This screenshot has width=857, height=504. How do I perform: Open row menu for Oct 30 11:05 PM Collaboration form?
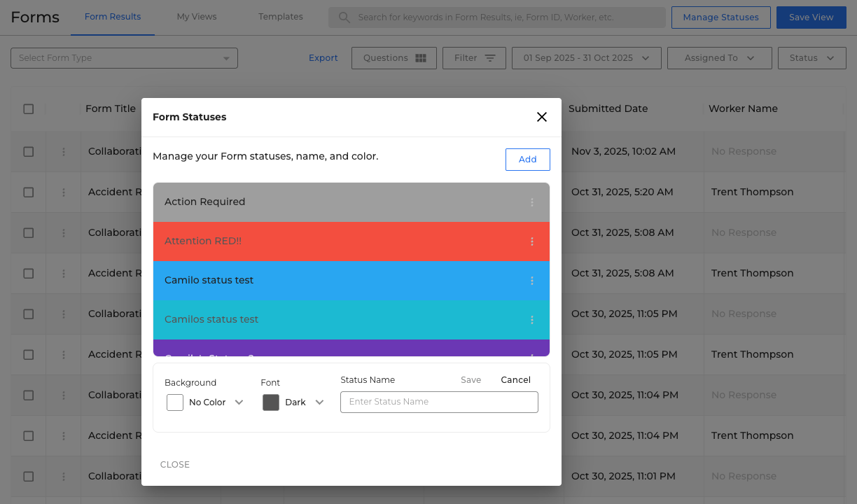click(64, 314)
